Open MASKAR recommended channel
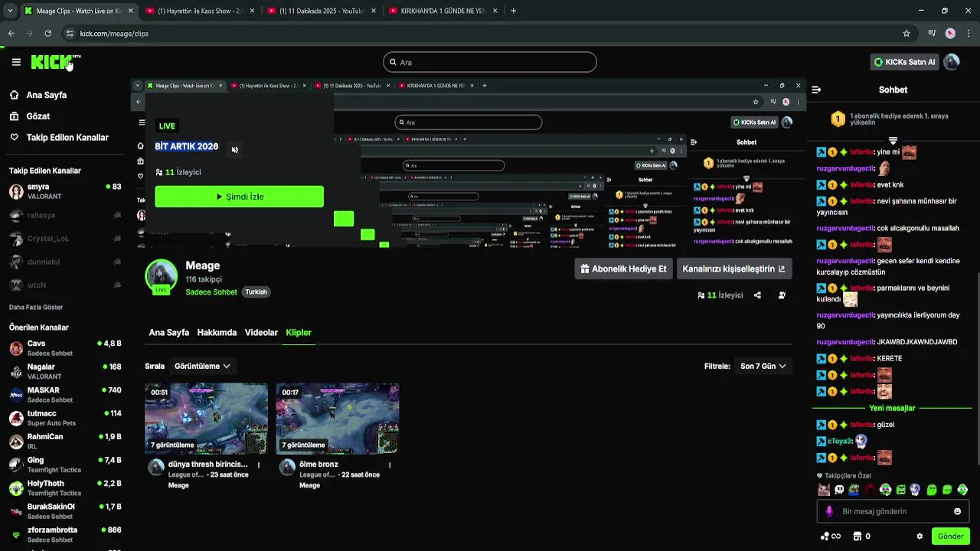The height and width of the screenshot is (551, 980). click(65, 395)
